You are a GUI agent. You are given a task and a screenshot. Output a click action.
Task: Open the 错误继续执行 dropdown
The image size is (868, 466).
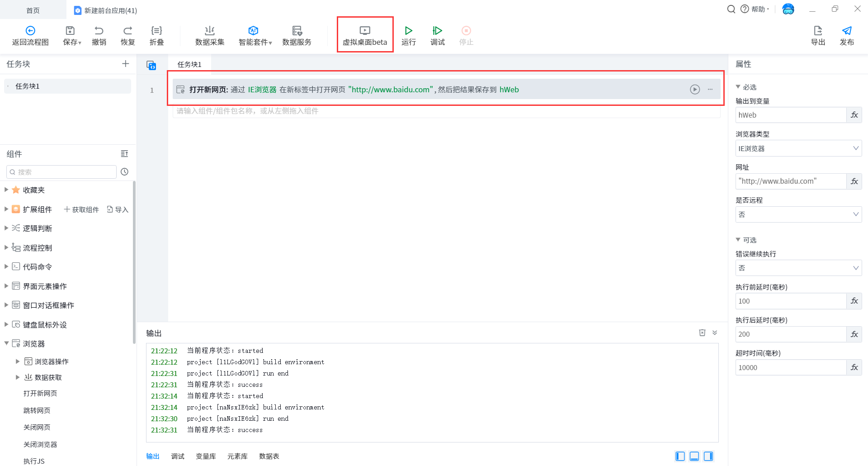(798, 268)
